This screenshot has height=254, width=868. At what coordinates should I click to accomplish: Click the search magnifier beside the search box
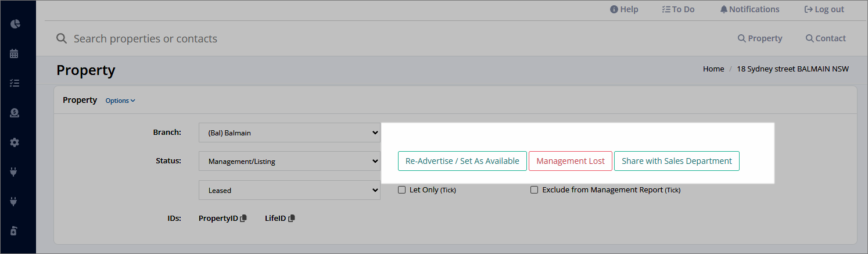pyautogui.click(x=61, y=38)
